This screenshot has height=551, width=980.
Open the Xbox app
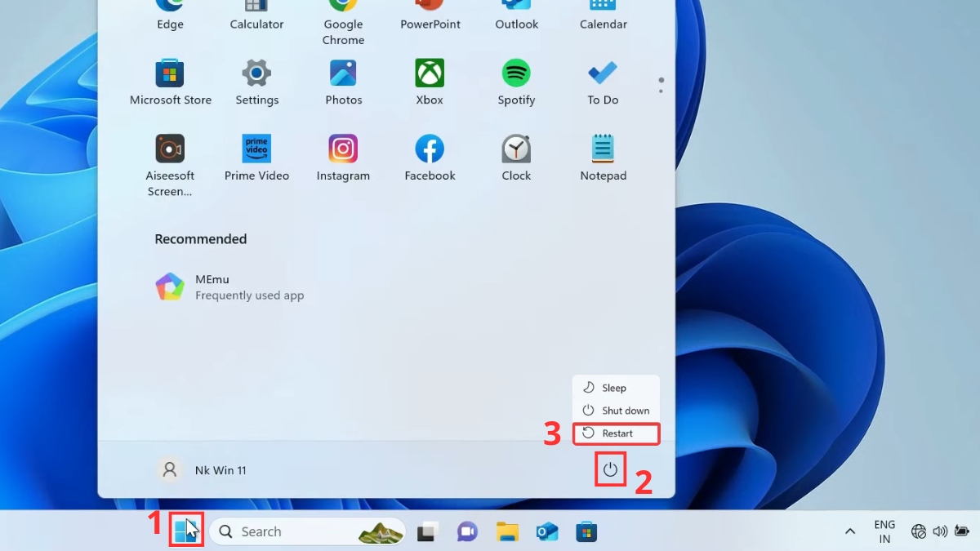(x=429, y=75)
